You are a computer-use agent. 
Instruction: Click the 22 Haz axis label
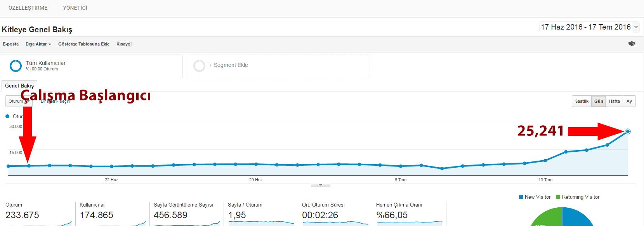(111, 180)
